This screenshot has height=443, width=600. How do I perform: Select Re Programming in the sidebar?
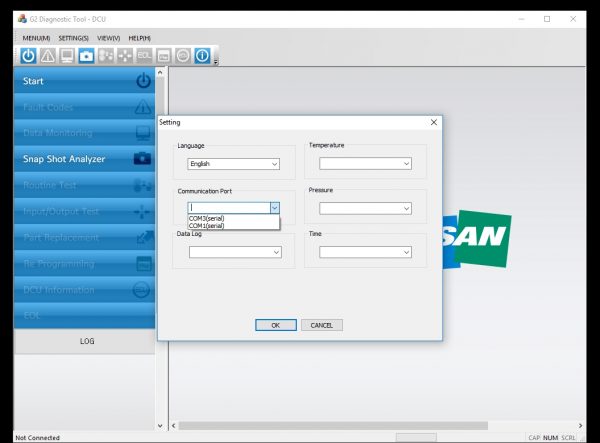[85, 264]
